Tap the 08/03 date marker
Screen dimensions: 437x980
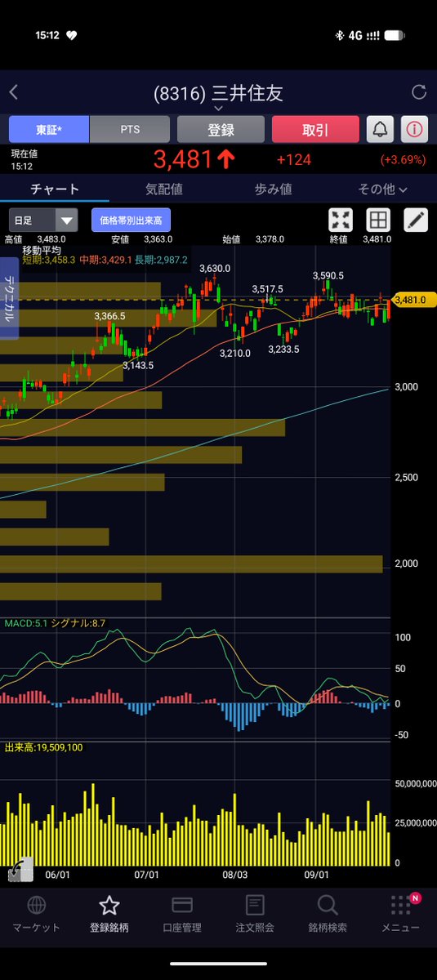tap(235, 875)
